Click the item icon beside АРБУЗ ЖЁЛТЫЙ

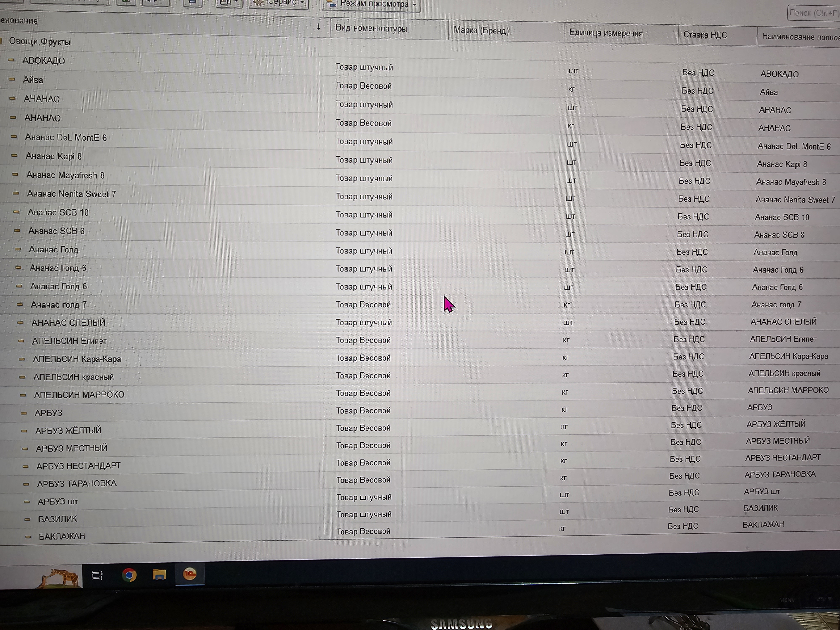coord(24,431)
